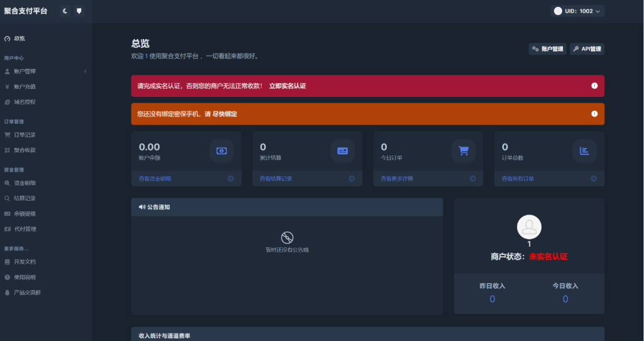This screenshot has width=644, height=341.
Task: Toggle dark mode with the moon icon
Action: (65, 11)
